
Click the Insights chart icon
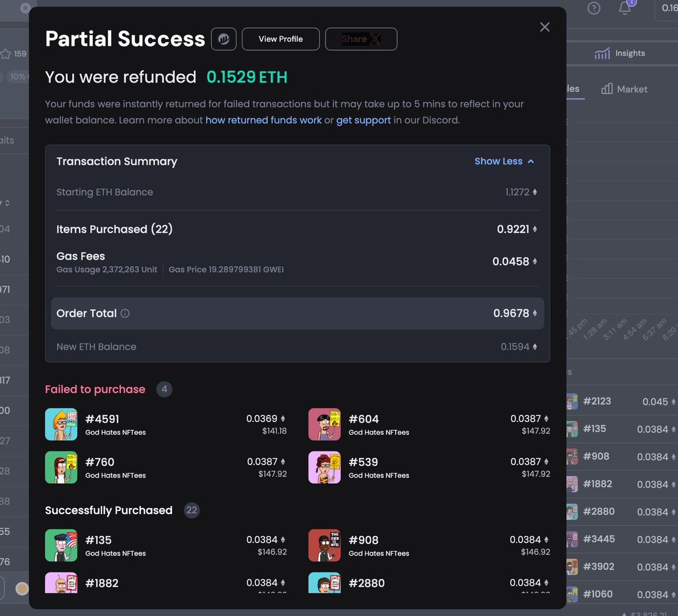tap(602, 54)
